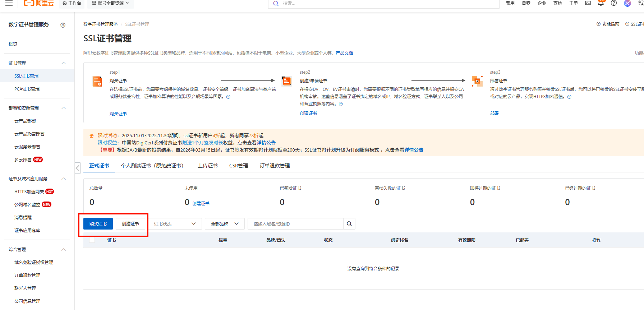The width and height of the screenshot is (644, 310).
Task: Click the settings gear beside 数字证书管理服务
Action: tap(63, 25)
